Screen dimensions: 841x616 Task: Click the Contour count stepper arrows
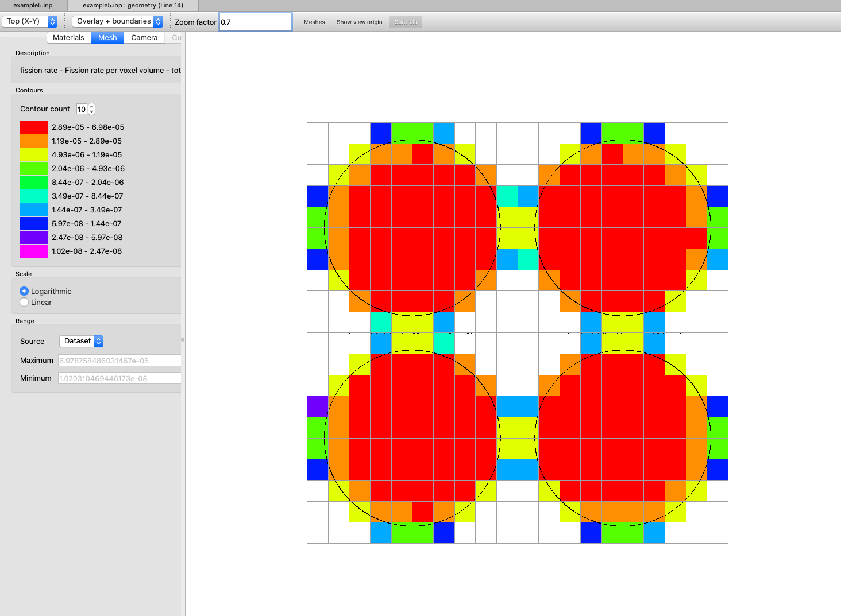pos(91,109)
